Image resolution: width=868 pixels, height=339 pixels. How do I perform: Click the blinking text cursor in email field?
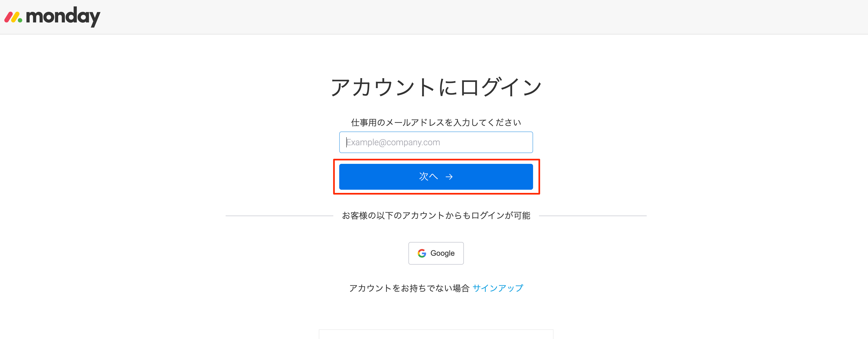point(346,142)
